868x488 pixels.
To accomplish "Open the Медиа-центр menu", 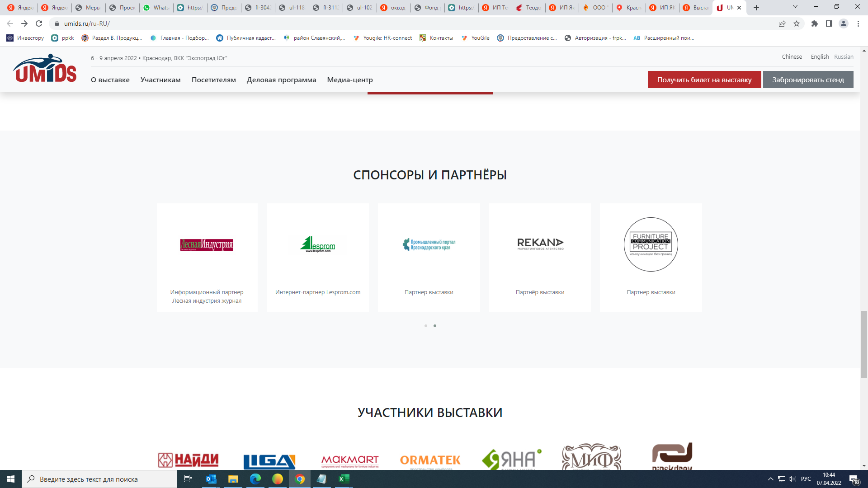I will pos(350,80).
